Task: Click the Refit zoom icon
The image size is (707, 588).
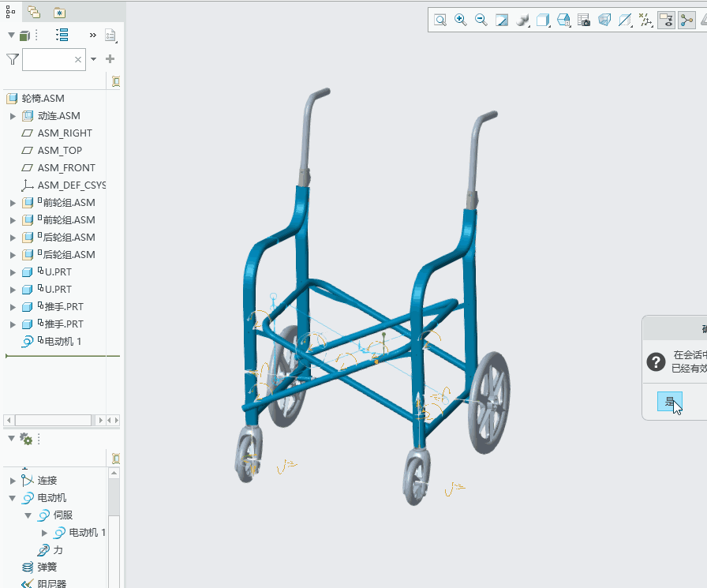Action: pos(440,21)
